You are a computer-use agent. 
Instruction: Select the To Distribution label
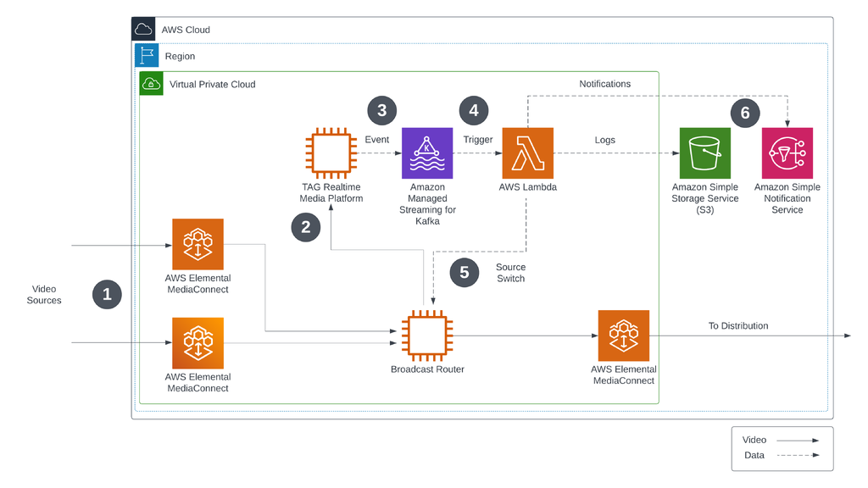737,325
